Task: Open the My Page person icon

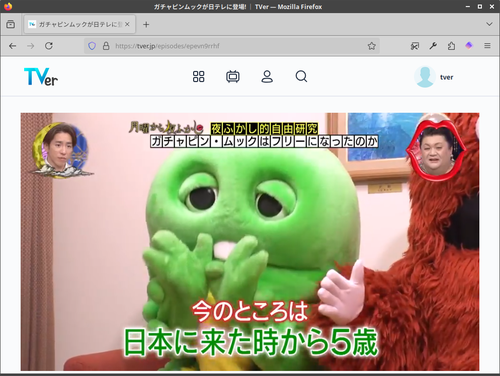Action: point(267,77)
